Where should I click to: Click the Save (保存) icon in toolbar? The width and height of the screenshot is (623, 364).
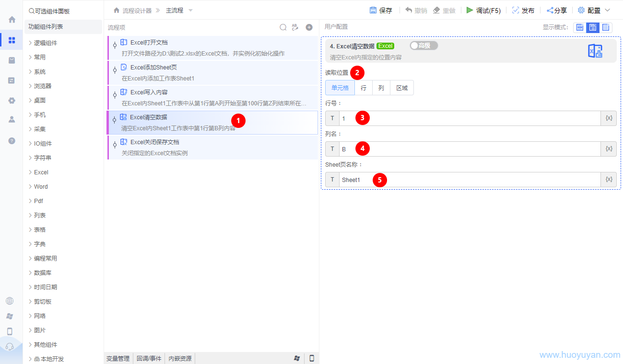(x=373, y=10)
